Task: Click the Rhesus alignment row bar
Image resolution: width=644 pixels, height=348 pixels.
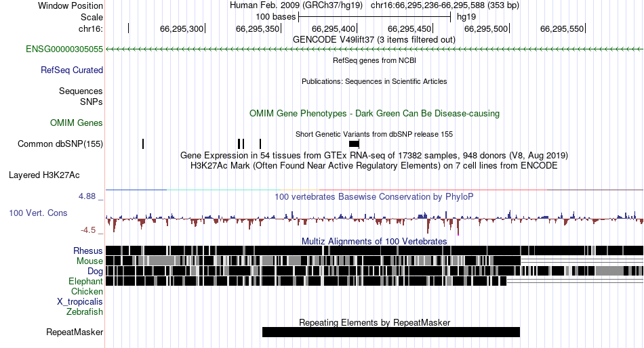Action: [374, 251]
